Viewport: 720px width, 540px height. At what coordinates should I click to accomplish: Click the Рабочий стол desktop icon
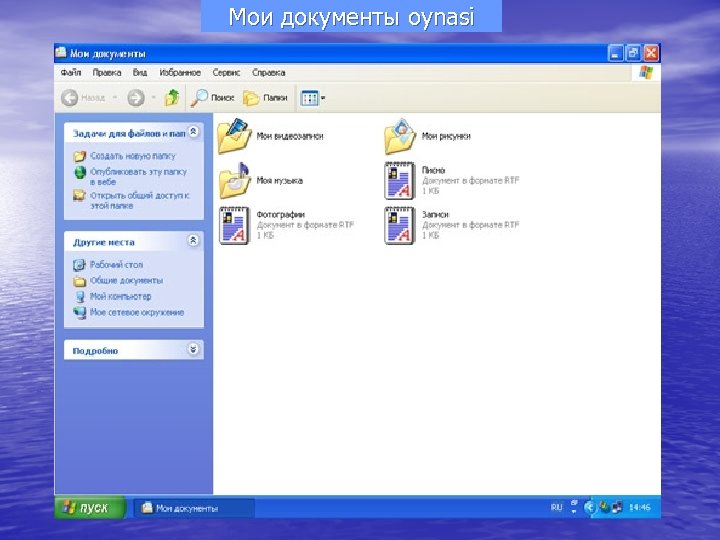point(79,265)
